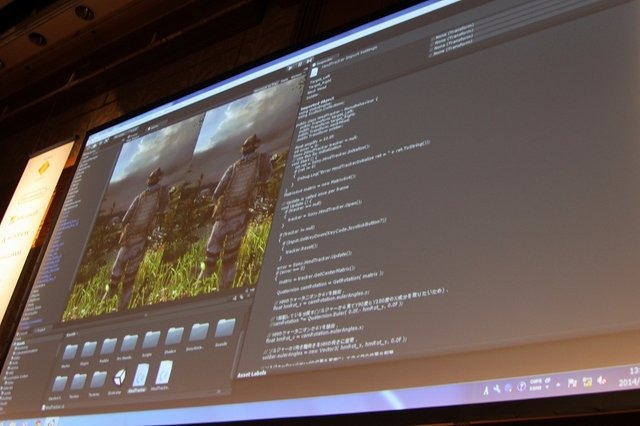Viewport: 640px width, 426px height.
Task: Select the HeadTracker script icon in Inspector header
Action: pos(314,73)
